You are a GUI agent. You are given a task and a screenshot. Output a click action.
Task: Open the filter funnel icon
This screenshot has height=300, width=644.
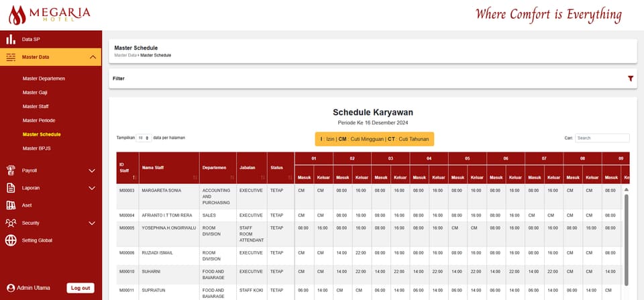coord(631,79)
